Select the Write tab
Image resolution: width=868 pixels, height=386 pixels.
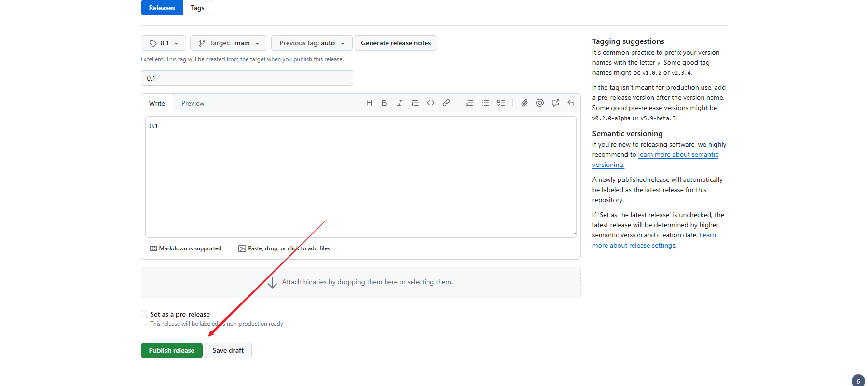[x=157, y=103]
